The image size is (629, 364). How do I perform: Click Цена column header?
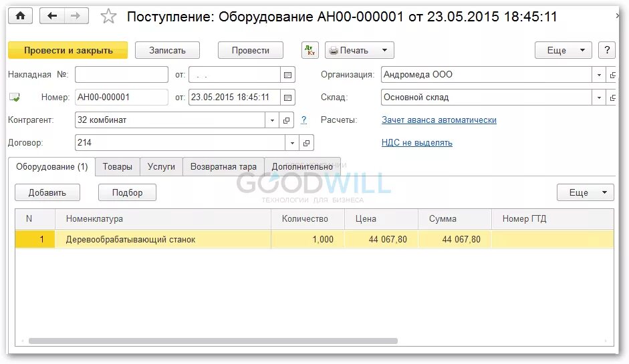[381, 219]
